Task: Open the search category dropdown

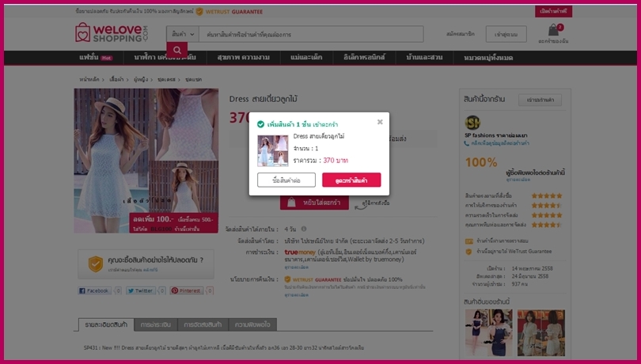Action: click(x=183, y=34)
